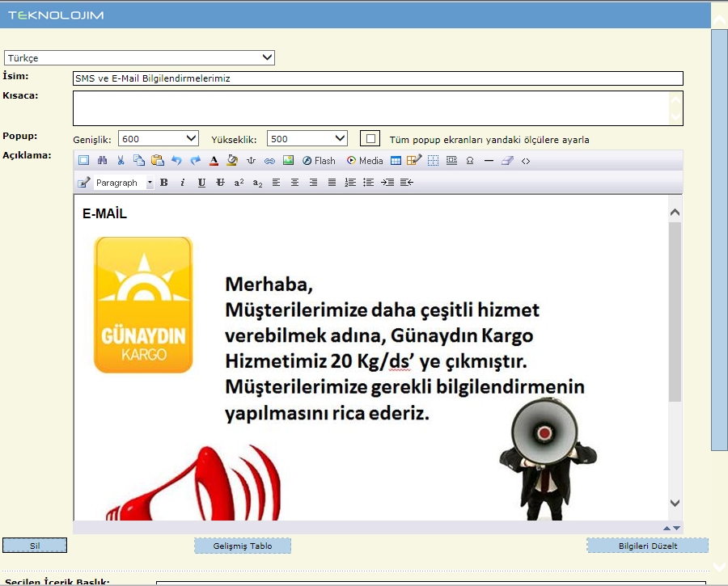Toggle bold formatting
The width and height of the screenshot is (728, 586).
pyautogui.click(x=164, y=183)
